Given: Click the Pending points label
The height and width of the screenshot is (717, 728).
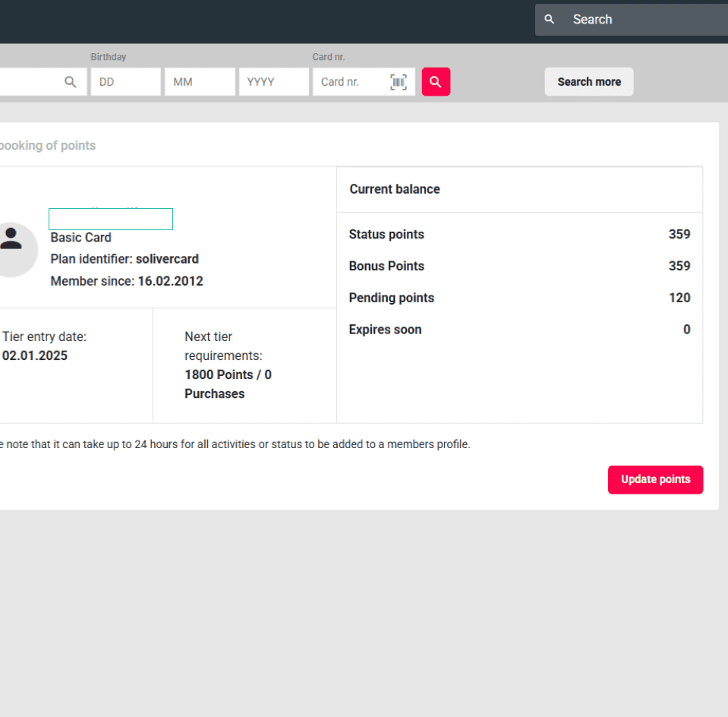Looking at the screenshot, I should click(x=391, y=298).
